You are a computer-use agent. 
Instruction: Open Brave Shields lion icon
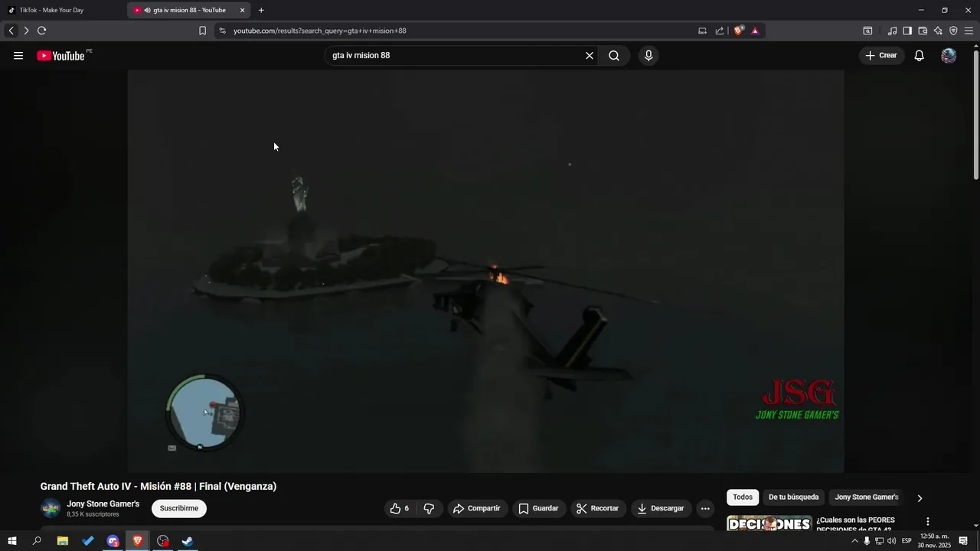739,31
